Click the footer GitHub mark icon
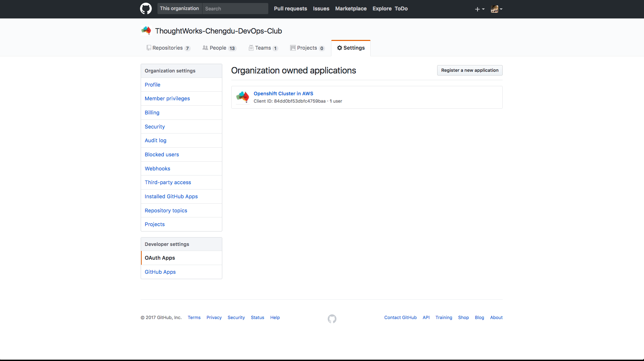Viewport: 644px width, 361px height. (x=332, y=319)
